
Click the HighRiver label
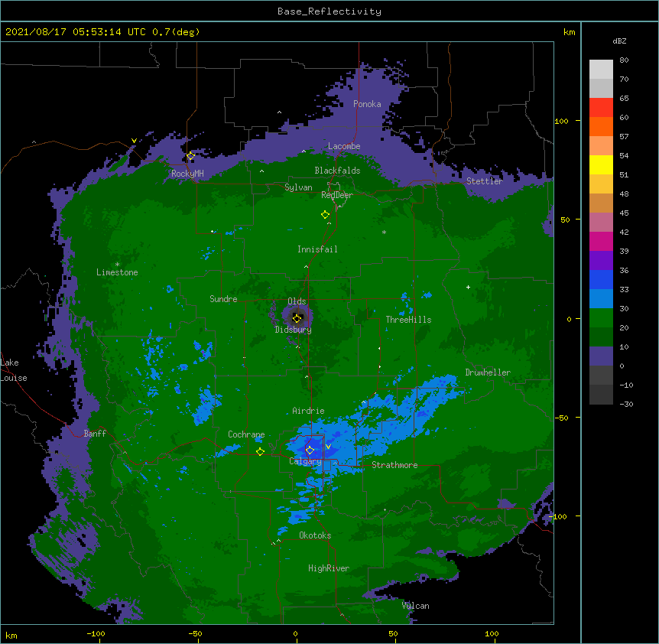(329, 568)
